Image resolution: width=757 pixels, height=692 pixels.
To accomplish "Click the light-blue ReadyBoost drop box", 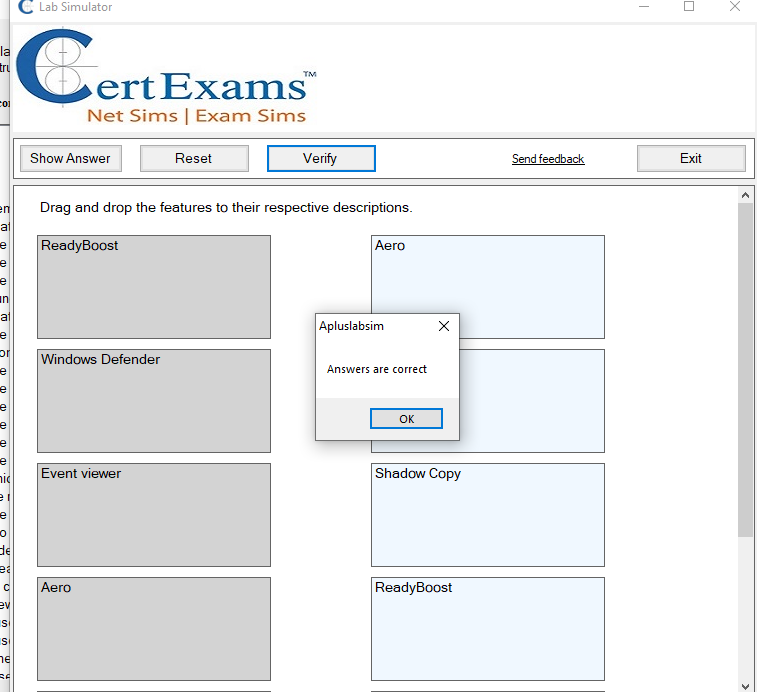I will coord(488,629).
